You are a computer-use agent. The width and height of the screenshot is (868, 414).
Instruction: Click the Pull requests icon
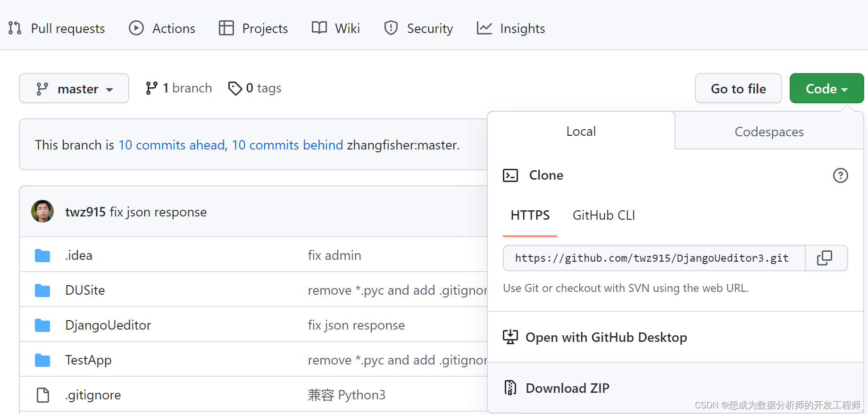pos(15,28)
